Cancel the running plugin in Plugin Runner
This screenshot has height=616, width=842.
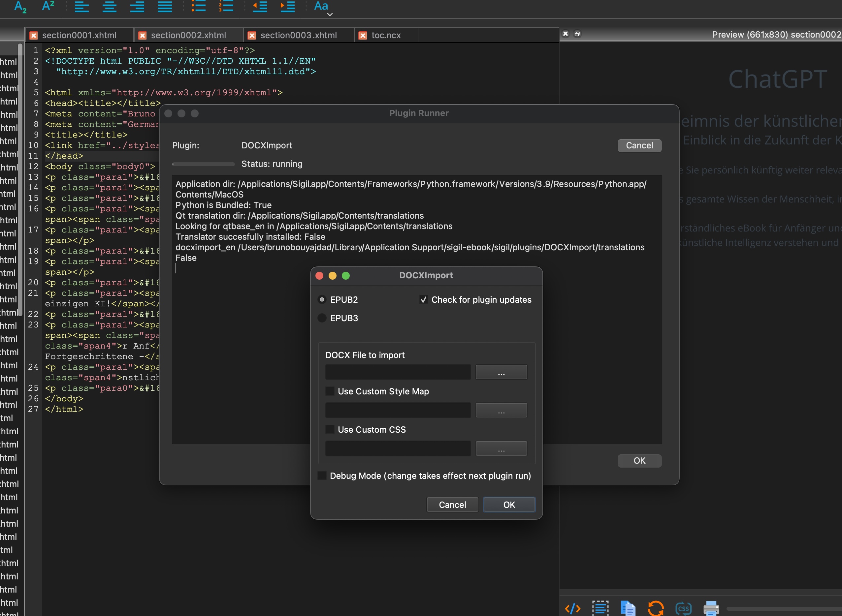tap(639, 145)
